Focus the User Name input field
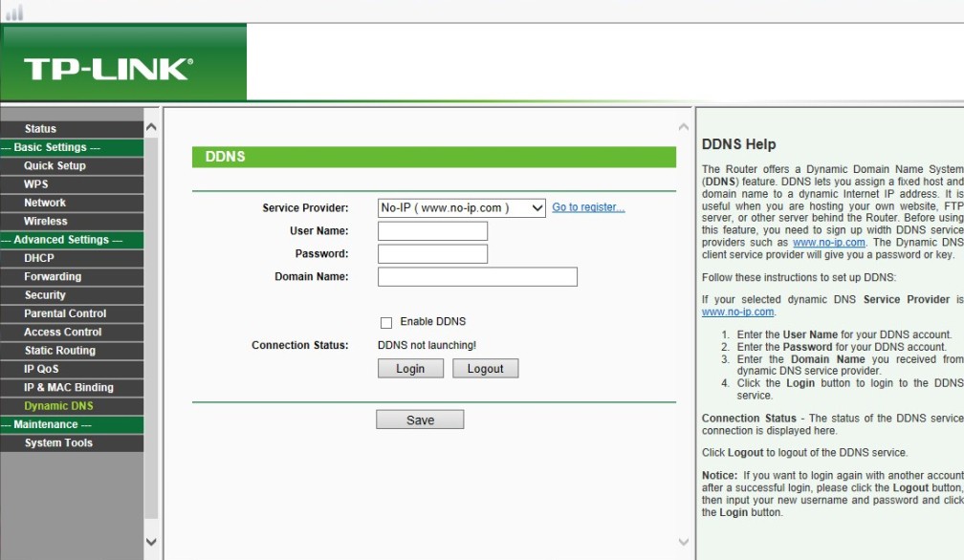The image size is (964, 560). point(433,231)
